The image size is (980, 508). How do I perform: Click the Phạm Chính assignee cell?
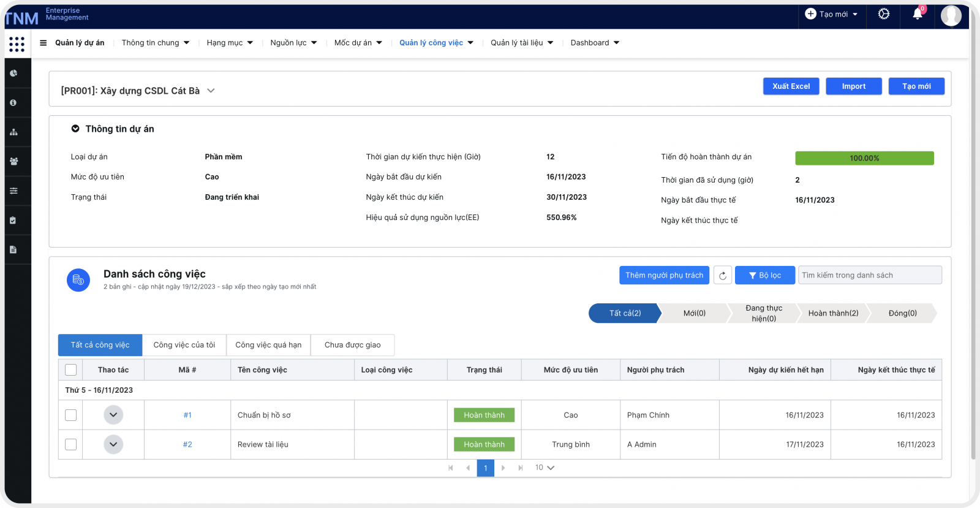pyautogui.click(x=669, y=415)
